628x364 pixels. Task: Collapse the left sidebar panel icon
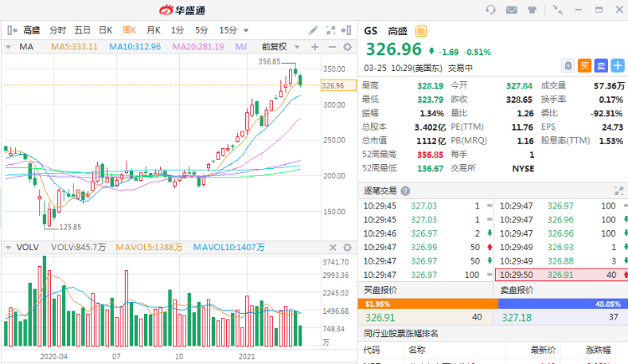[x=12, y=30]
